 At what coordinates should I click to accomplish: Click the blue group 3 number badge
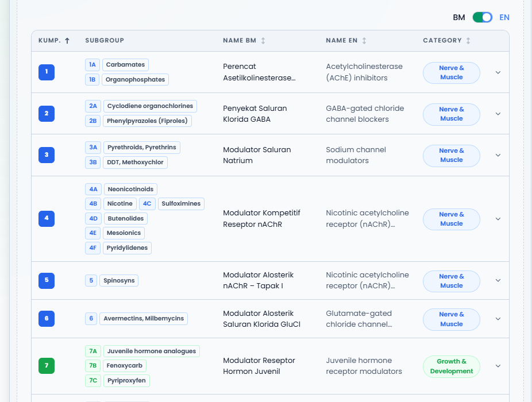(47, 155)
